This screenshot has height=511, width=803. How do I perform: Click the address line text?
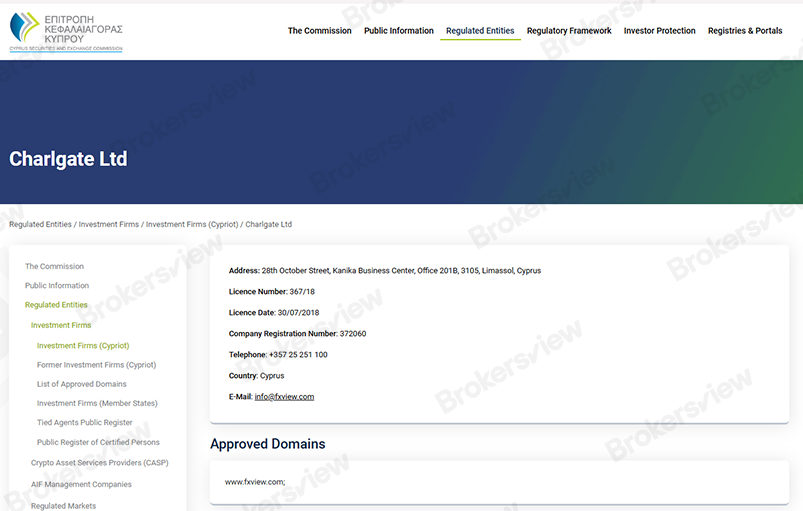tap(385, 270)
